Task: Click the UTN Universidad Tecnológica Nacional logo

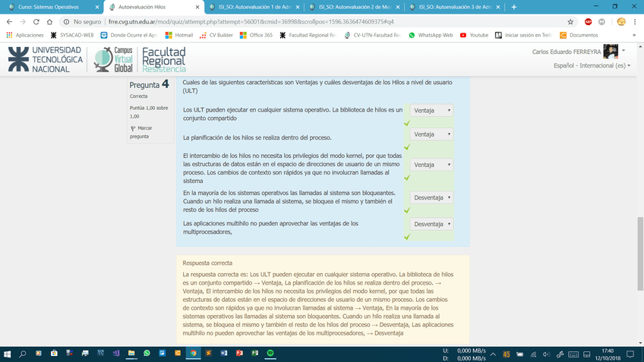Action: click(46, 59)
